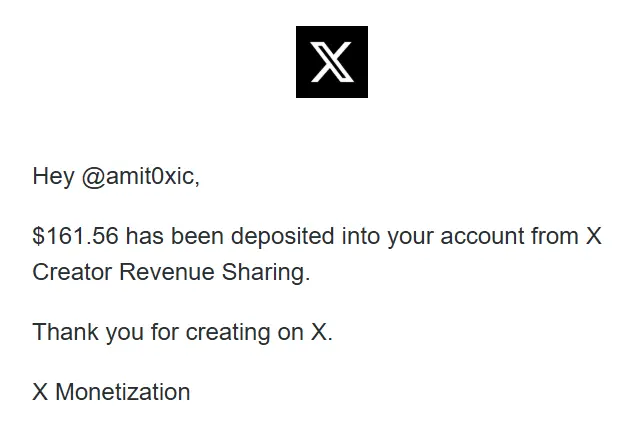Click the "X" letter before Monetization
Screen dimensions: 637x431
tap(40, 392)
